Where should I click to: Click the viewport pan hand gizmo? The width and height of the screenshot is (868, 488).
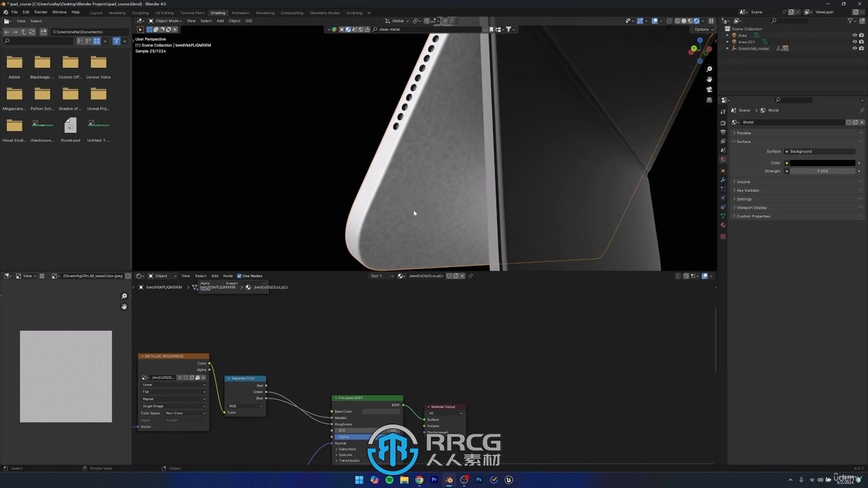click(709, 79)
